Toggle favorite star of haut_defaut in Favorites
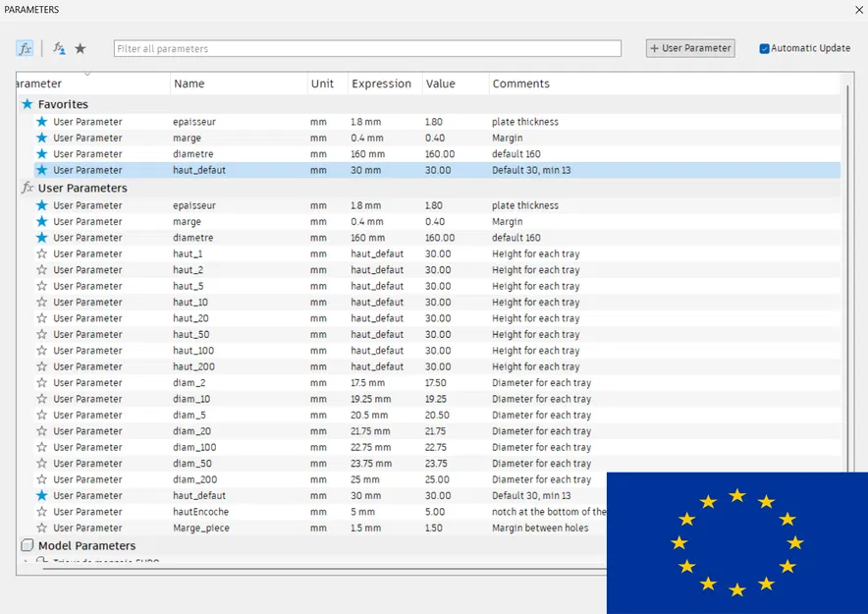Image resolution: width=868 pixels, height=614 pixels. point(41,170)
